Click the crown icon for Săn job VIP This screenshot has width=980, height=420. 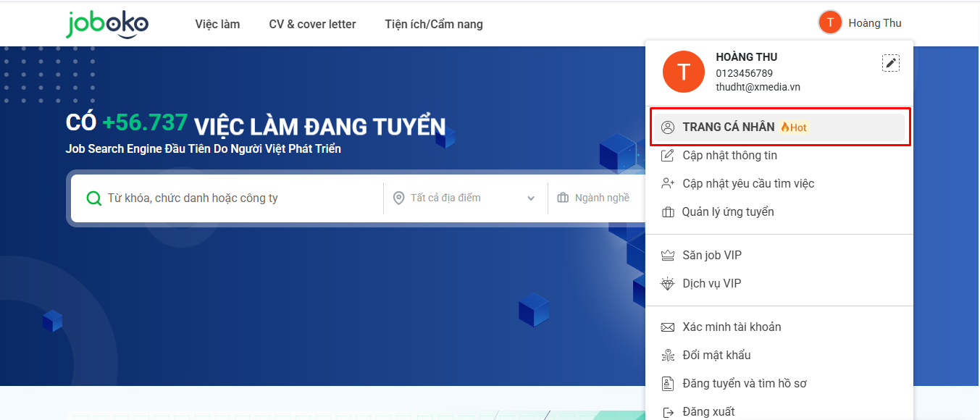(x=668, y=256)
